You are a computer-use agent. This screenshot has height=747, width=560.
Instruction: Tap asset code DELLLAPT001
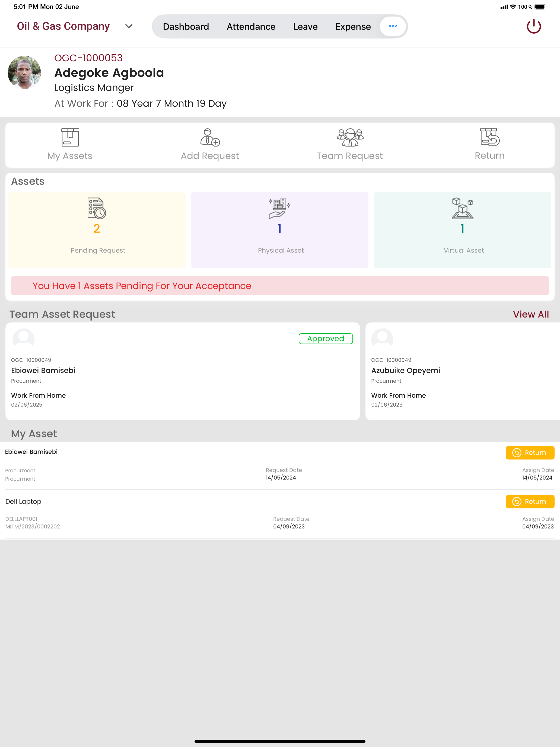click(x=21, y=519)
